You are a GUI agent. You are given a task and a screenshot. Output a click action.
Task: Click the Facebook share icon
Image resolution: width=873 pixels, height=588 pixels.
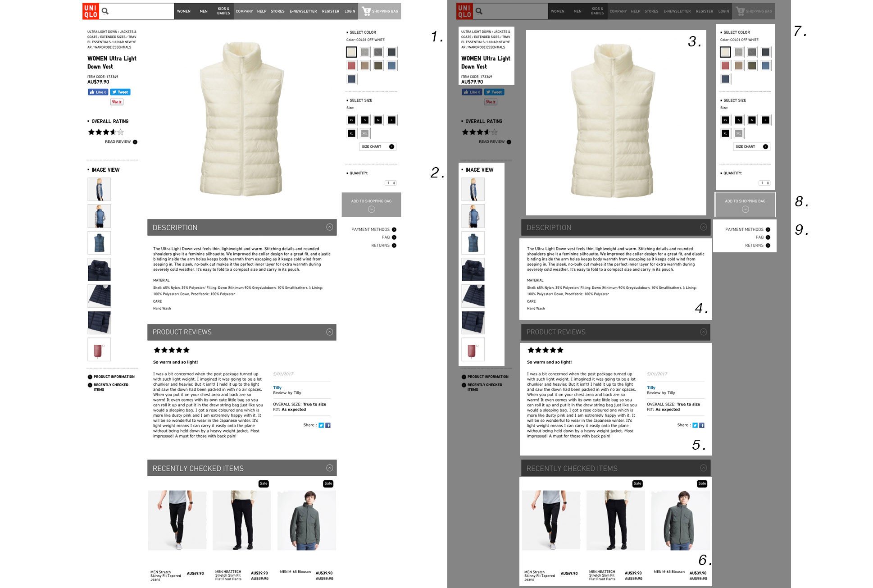point(328,424)
